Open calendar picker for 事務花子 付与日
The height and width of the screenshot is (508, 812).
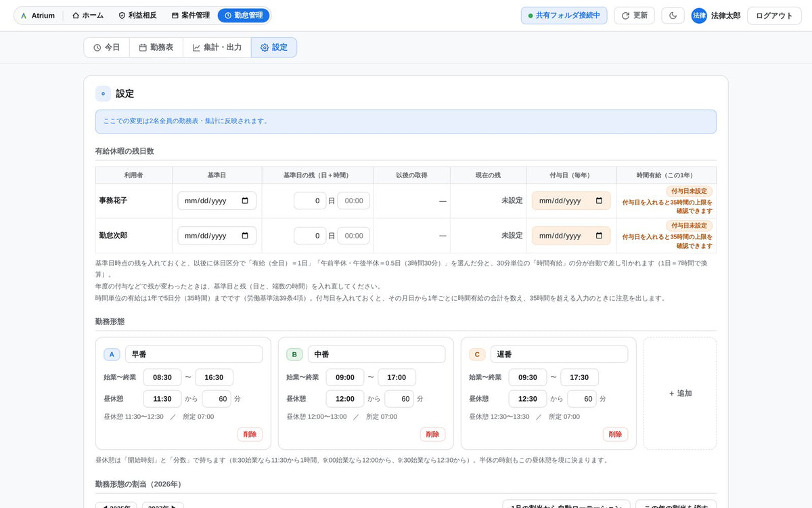(599, 200)
